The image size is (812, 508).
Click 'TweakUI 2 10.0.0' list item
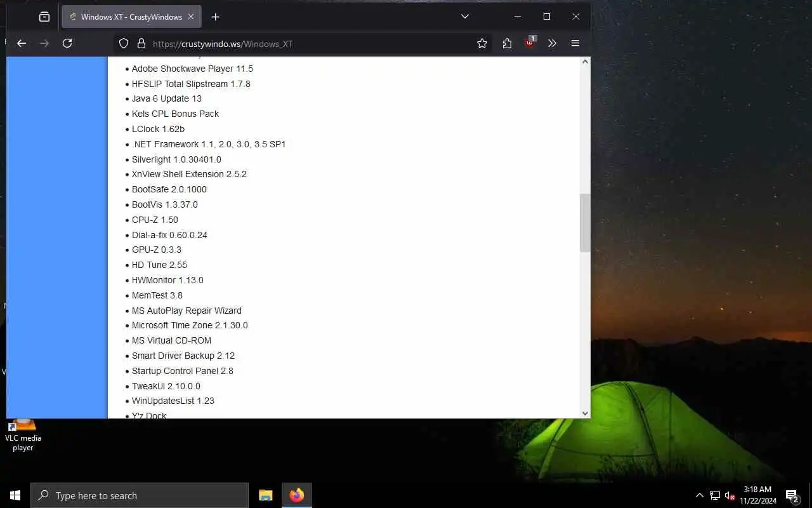pos(166,386)
